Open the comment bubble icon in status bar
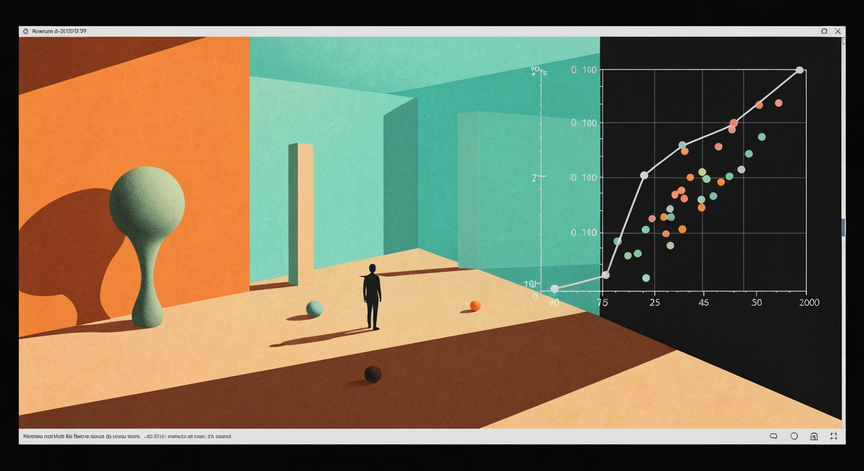864x471 pixels. [x=774, y=436]
